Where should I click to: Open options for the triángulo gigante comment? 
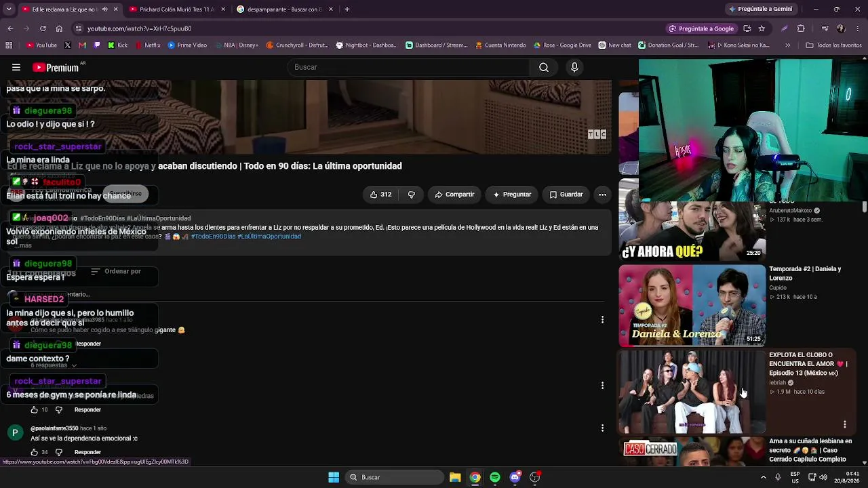click(x=602, y=320)
